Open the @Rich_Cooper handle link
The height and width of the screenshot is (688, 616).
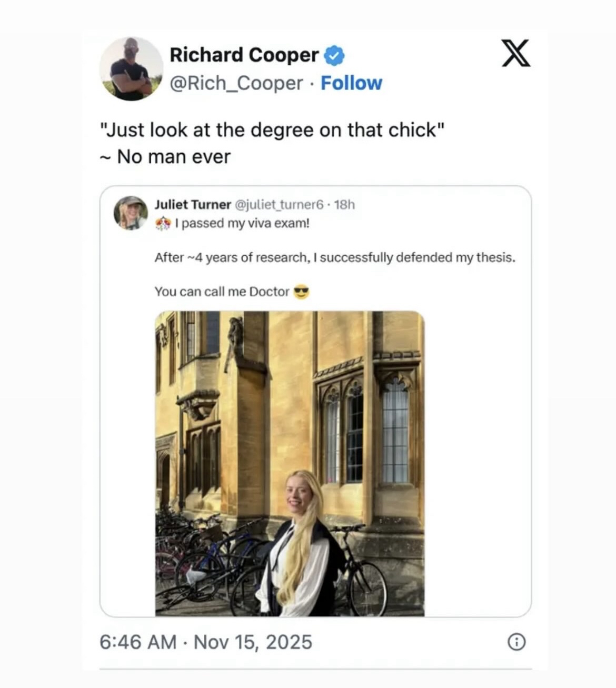click(x=236, y=83)
